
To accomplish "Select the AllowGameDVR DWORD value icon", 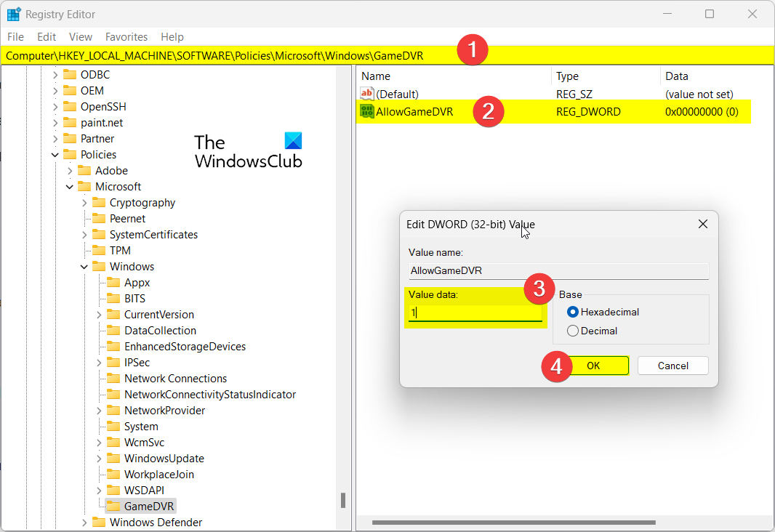I will pos(366,111).
